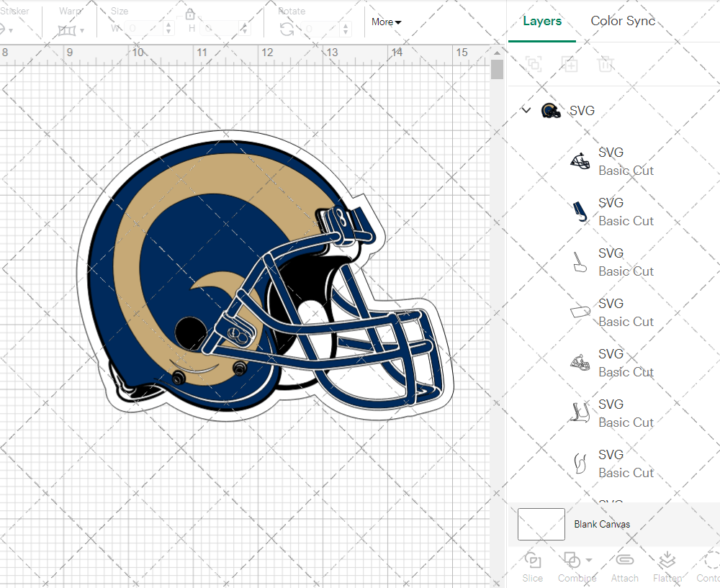Open the Sticker dropdown arrow
The image size is (720, 588).
point(11,31)
